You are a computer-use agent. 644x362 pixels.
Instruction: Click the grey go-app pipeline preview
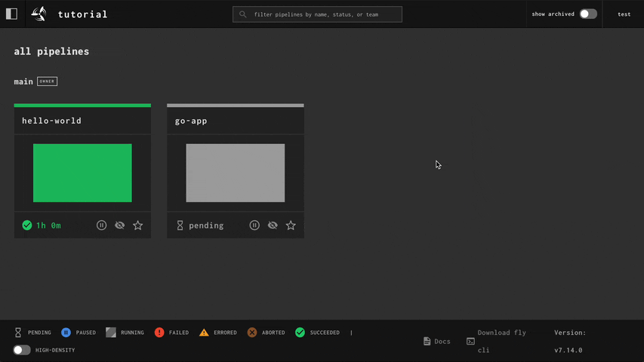(x=236, y=173)
